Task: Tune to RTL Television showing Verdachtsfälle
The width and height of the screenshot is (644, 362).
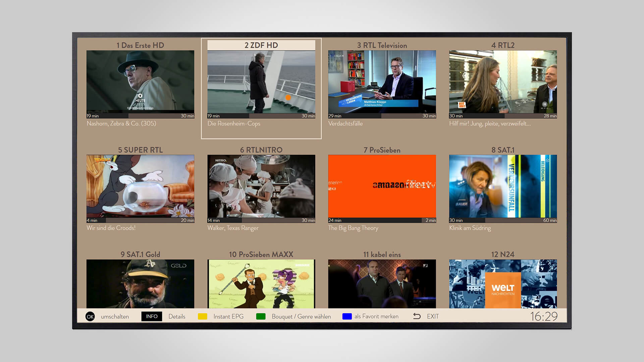Action: pyautogui.click(x=382, y=83)
